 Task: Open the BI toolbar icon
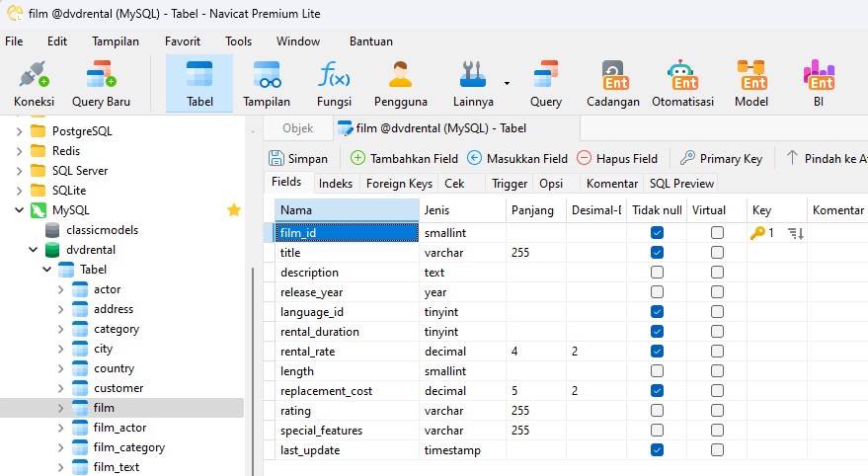(x=819, y=75)
